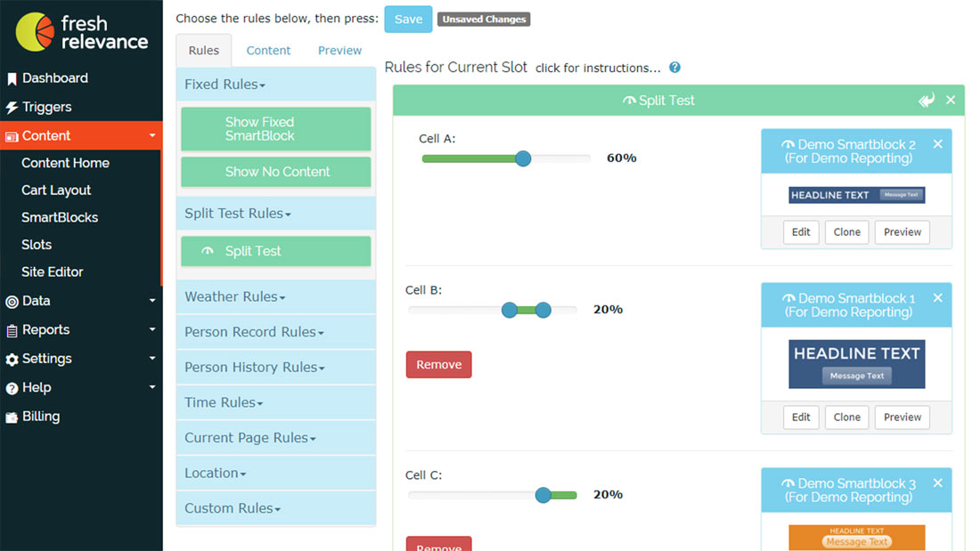The width and height of the screenshot is (980, 551).
Task: Open Triggers via the lightning icon
Action: (12, 108)
